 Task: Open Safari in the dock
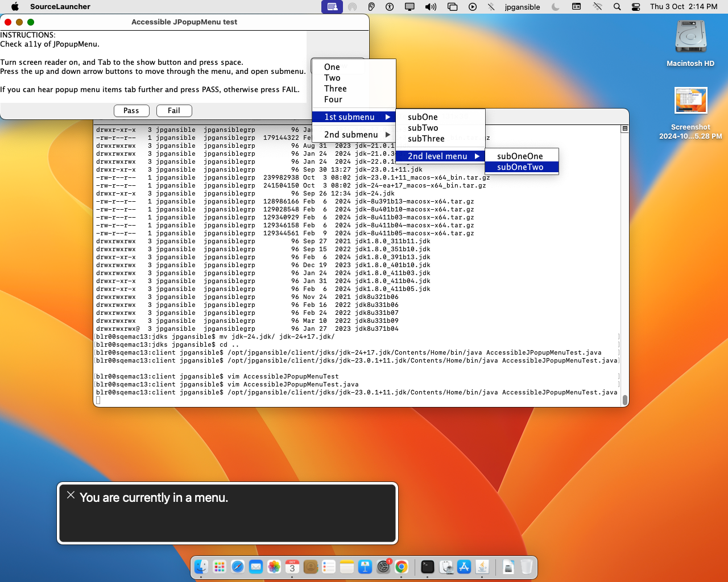[x=238, y=567]
